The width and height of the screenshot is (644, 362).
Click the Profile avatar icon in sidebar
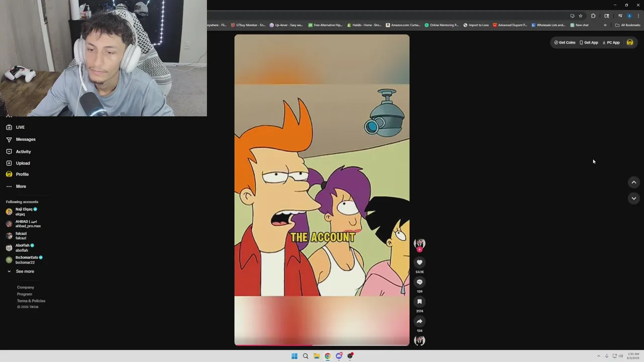pos(9,174)
